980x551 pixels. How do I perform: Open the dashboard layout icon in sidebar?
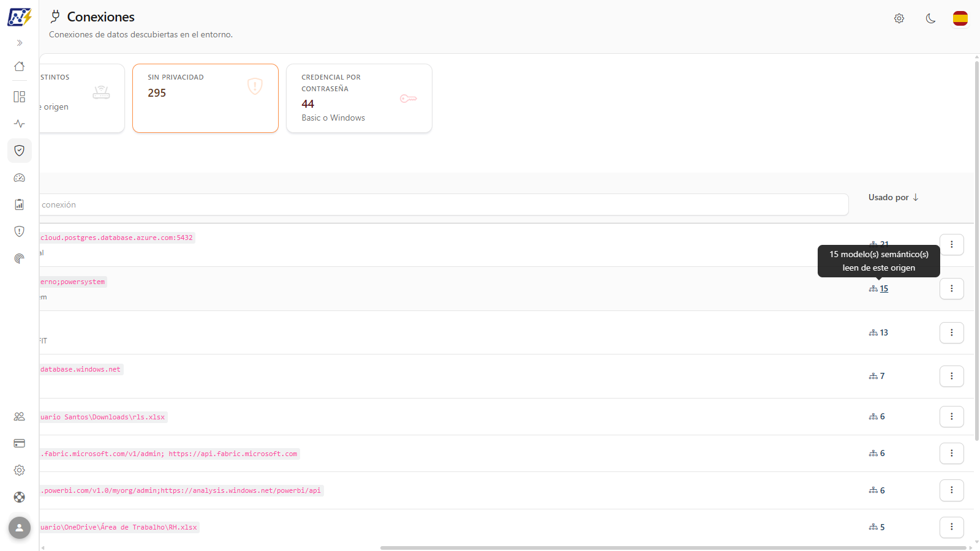point(20,97)
